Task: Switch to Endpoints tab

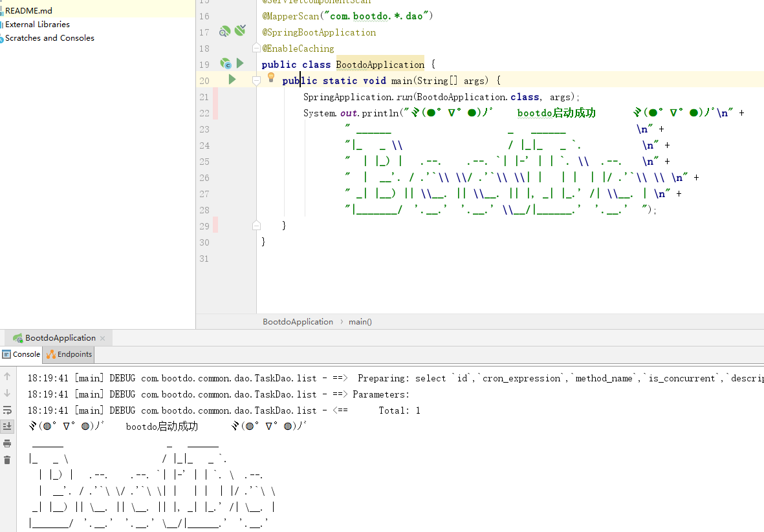Action: click(69, 354)
